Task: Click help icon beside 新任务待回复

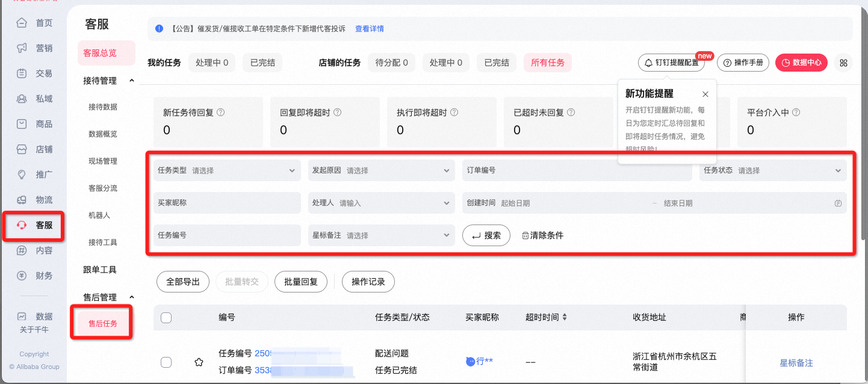Action: pos(220,112)
